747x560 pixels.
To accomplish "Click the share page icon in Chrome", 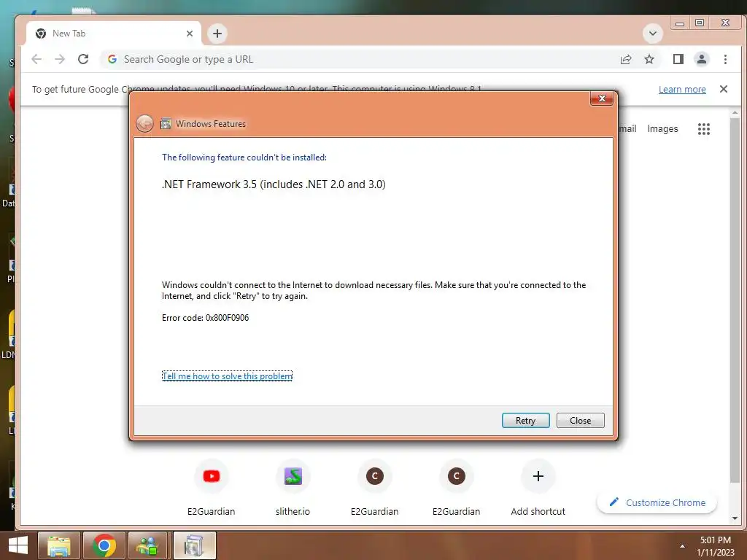I will coord(626,59).
